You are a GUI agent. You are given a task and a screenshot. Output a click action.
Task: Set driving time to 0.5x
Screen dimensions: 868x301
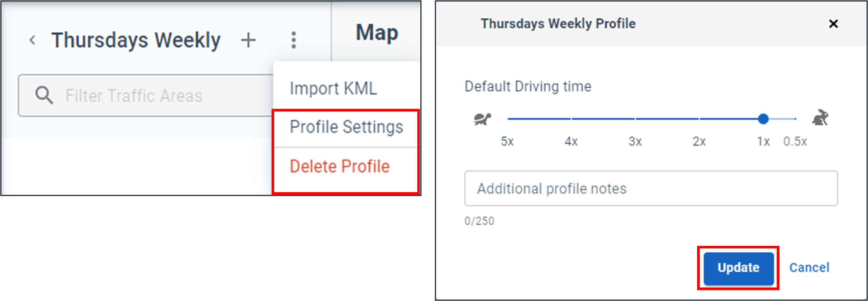(x=795, y=119)
